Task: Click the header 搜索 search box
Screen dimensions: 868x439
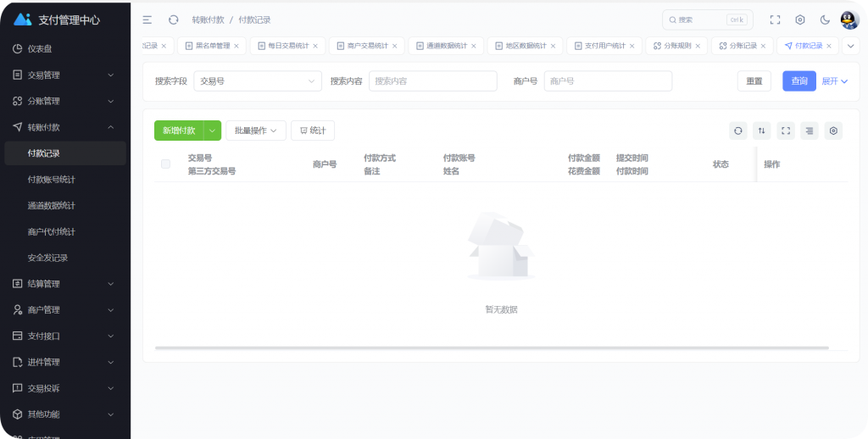Action: click(708, 20)
